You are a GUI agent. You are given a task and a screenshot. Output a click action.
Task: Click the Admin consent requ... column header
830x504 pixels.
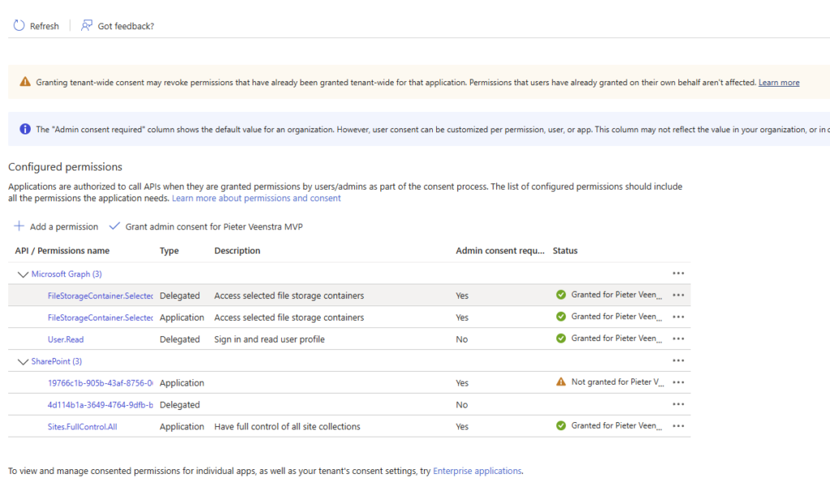pos(500,250)
